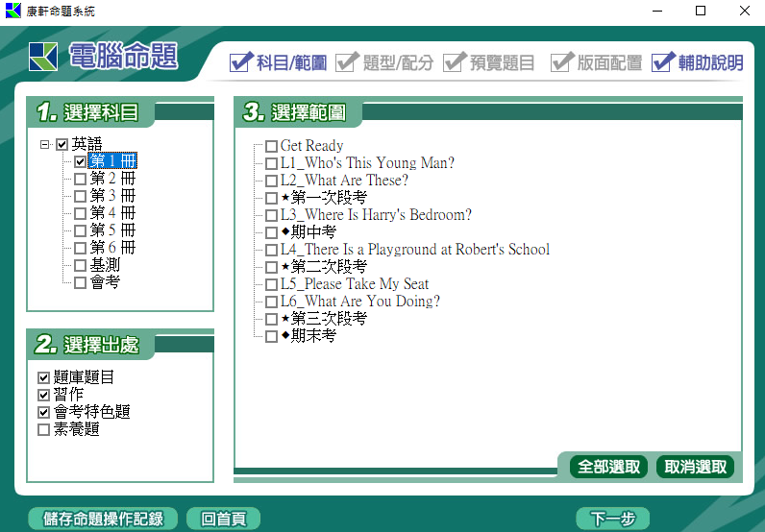Check the 第 3 冊 checkbox
This screenshot has height=532, width=765.
tap(80, 196)
